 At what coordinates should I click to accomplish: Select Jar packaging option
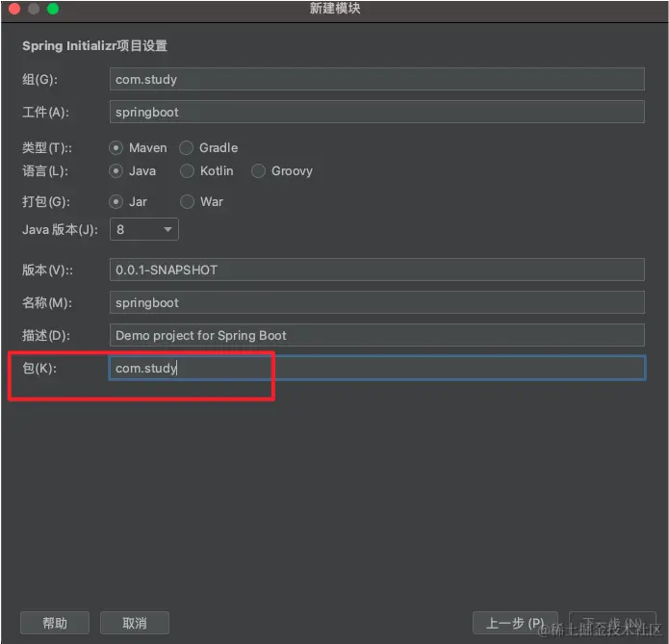click(116, 202)
